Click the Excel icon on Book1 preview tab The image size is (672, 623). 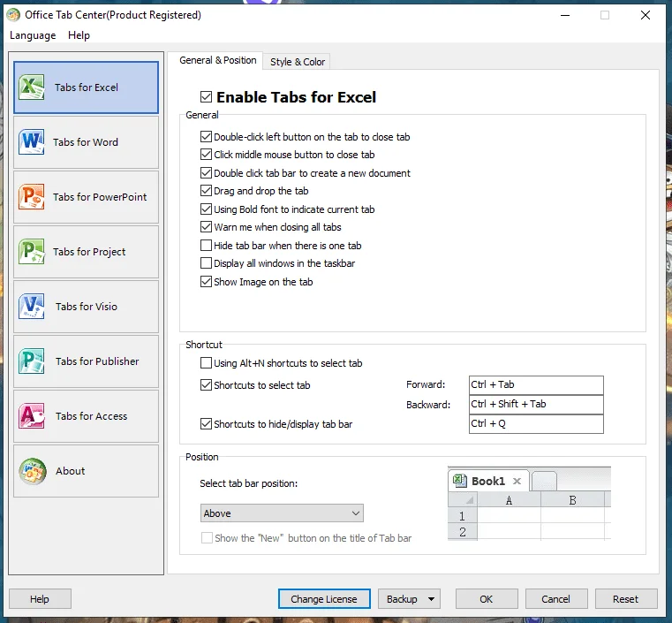click(460, 481)
